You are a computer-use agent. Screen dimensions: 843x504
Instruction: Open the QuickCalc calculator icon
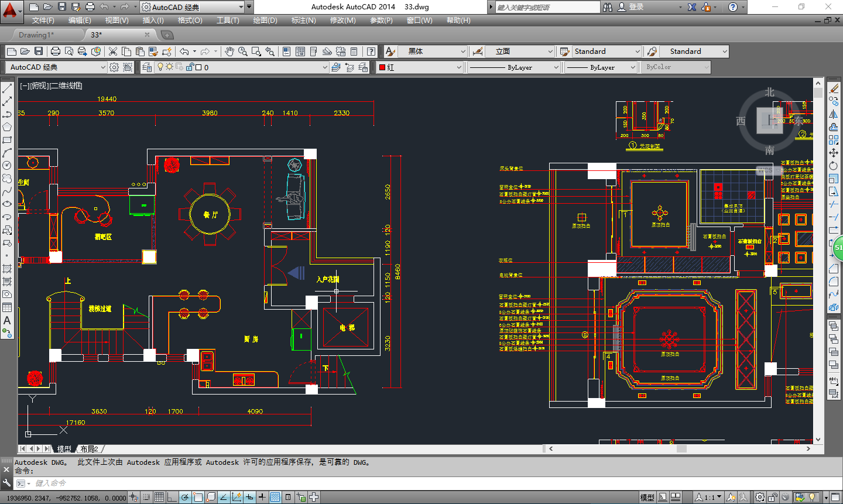tap(354, 52)
